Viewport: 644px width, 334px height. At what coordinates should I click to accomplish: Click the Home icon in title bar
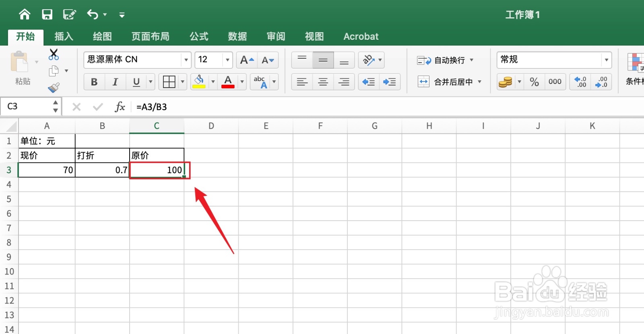(25, 14)
